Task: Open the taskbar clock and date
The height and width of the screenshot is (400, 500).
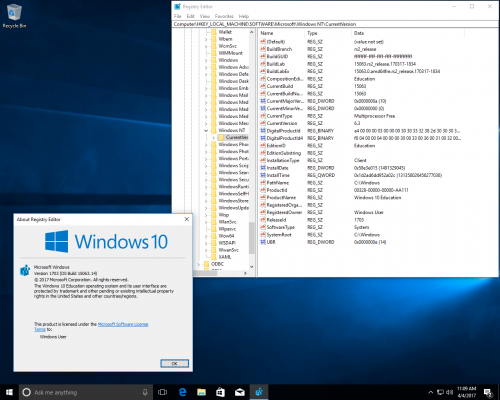Action: (x=467, y=392)
